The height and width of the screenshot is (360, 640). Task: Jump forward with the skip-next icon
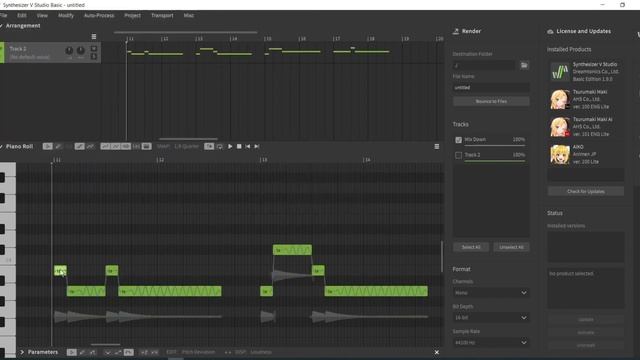point(257,146)
